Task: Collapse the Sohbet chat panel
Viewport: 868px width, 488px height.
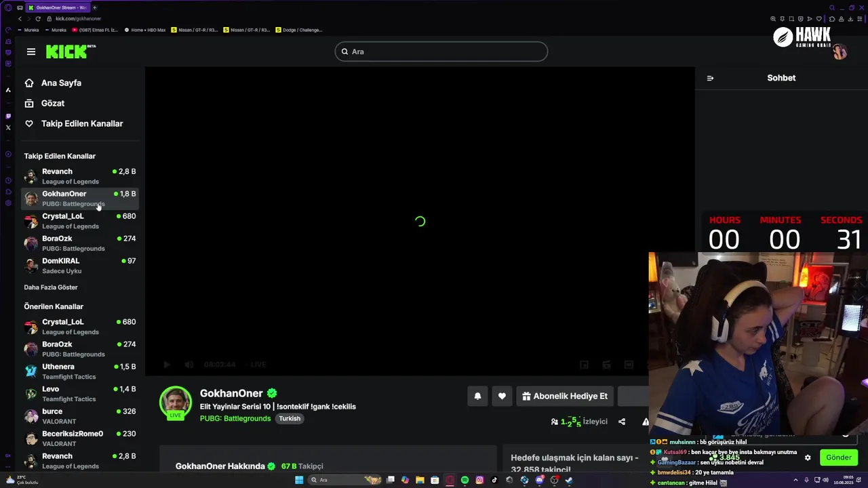Action: 710,78
